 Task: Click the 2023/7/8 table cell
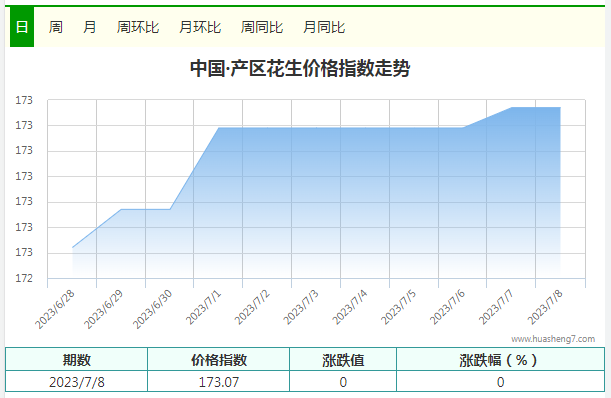(x=77, y=382)
